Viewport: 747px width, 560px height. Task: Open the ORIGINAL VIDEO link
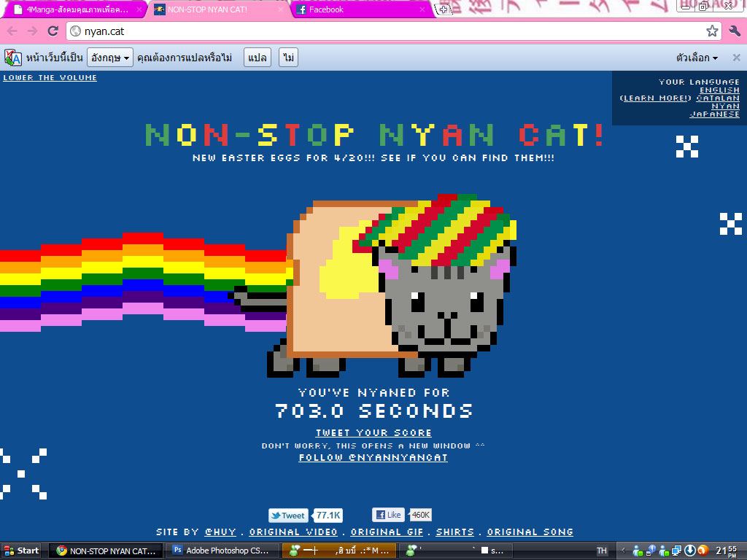tap(293, 532)
